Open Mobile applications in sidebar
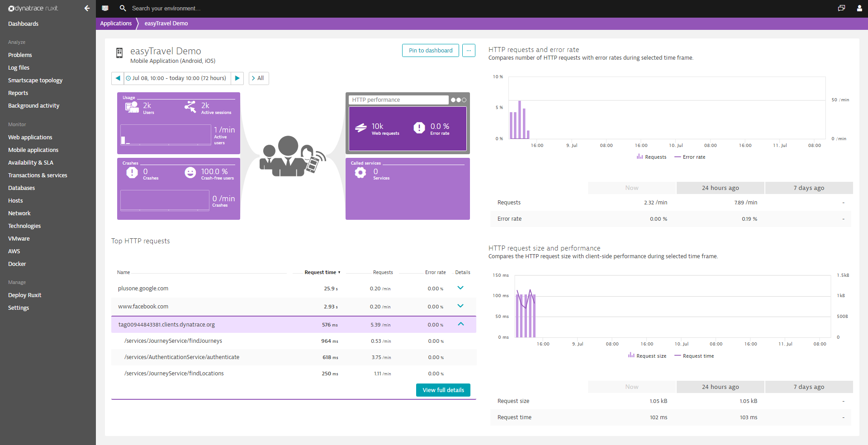This screenshot has height=445, width=868. (x=33, y=150)
